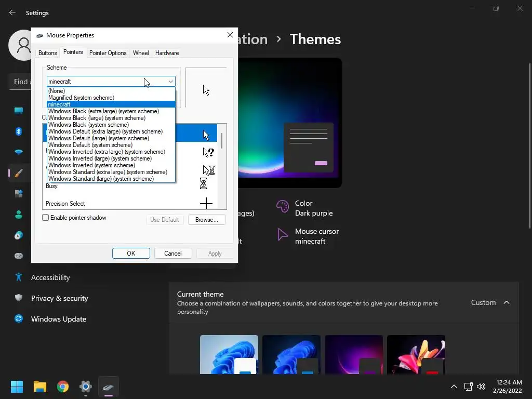Click the Color palette icon in Themes

[x=282, y=206]
